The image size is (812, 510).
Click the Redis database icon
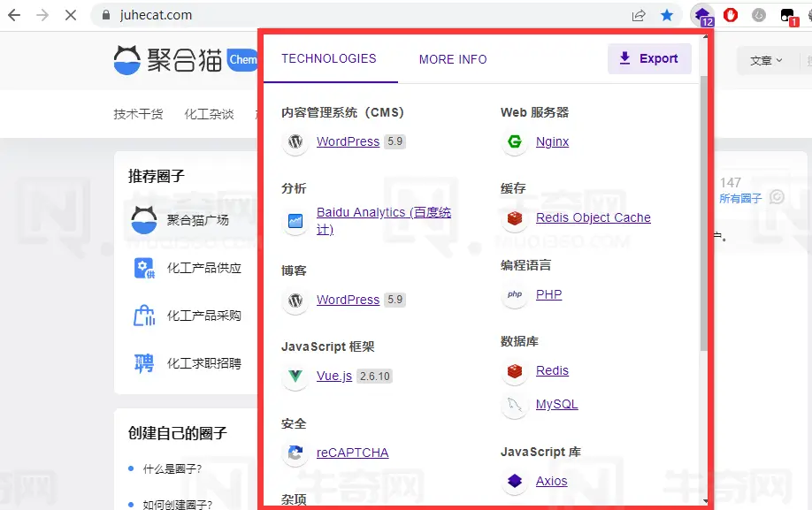515,371
